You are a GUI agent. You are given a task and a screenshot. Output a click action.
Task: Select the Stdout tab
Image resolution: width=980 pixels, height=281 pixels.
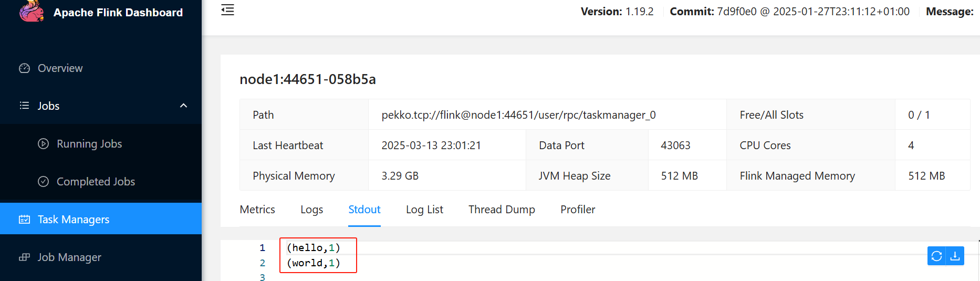364,210
